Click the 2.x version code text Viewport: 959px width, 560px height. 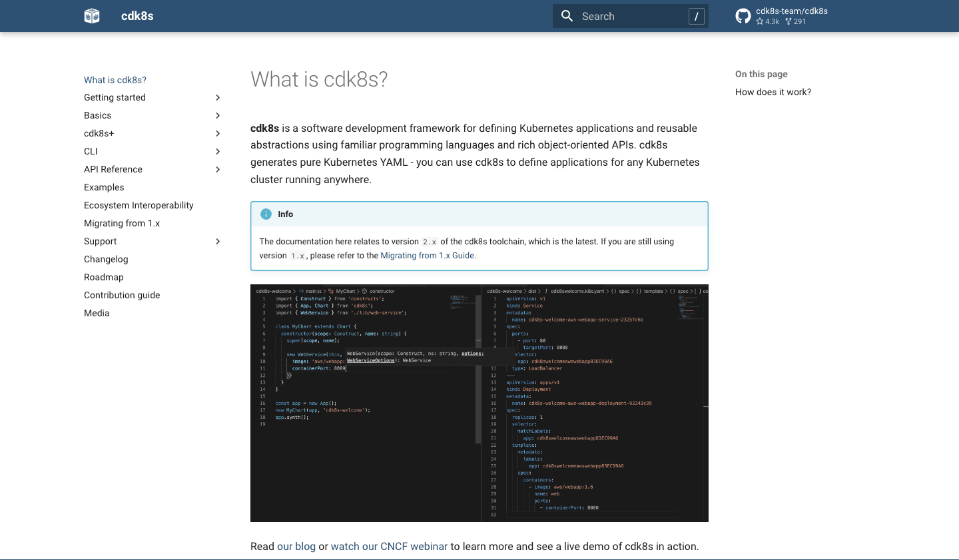coord(430,242)
